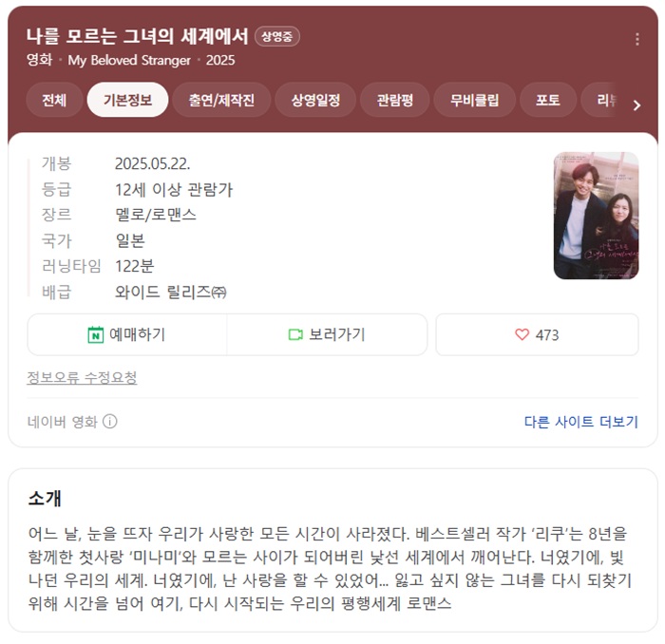The height and width of the screenshot is (644, 665).
Task: Go to the 상영일정 tab
Action: 315,100
